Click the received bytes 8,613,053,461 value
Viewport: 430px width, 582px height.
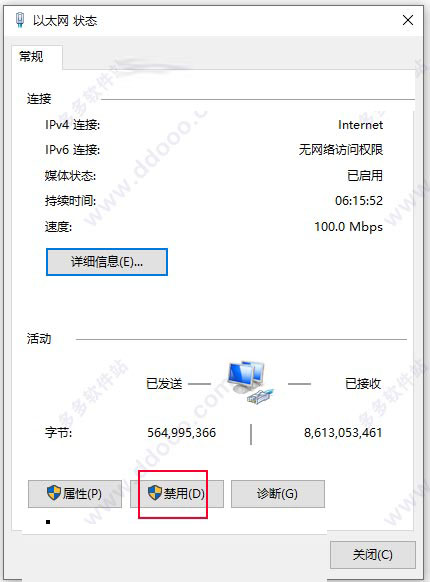coord(343,433)
